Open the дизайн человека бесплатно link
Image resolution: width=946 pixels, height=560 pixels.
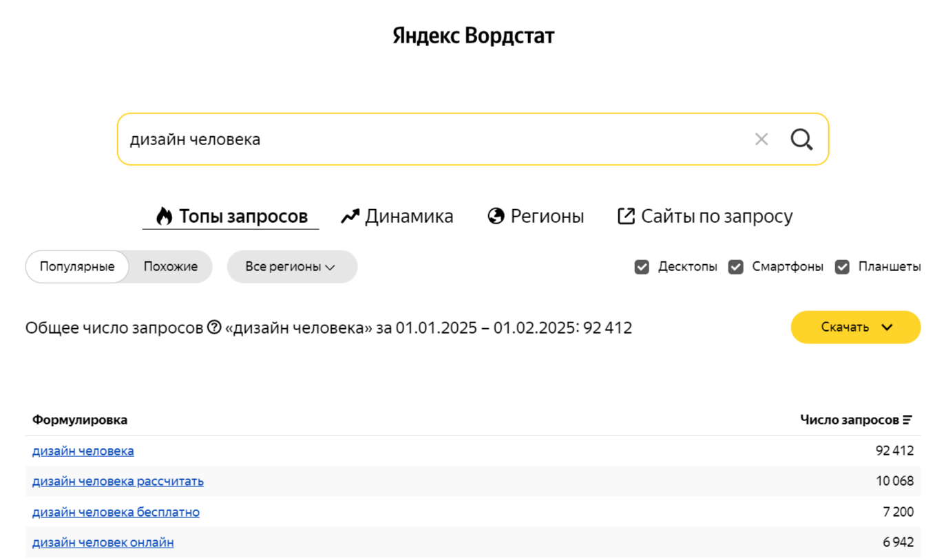(116, 513)
